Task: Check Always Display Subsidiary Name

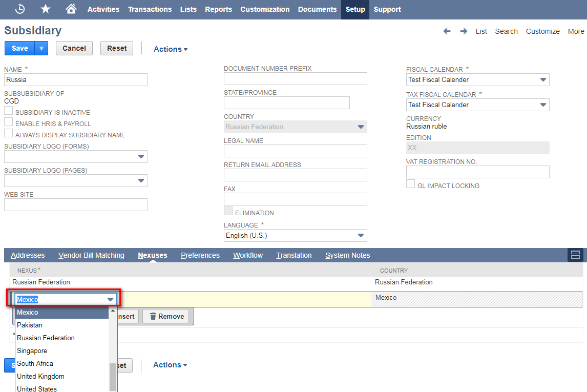Action: point(8,135)
